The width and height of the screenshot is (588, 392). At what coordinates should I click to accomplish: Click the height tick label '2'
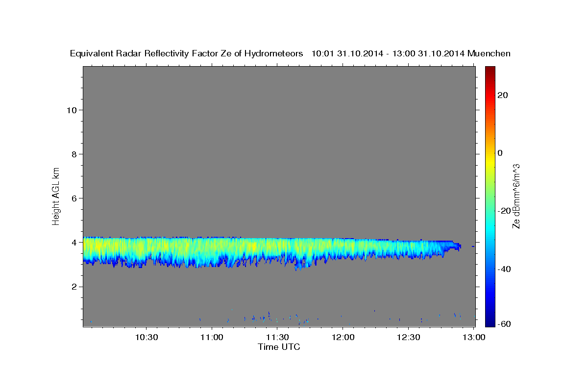tap(73, 287)
